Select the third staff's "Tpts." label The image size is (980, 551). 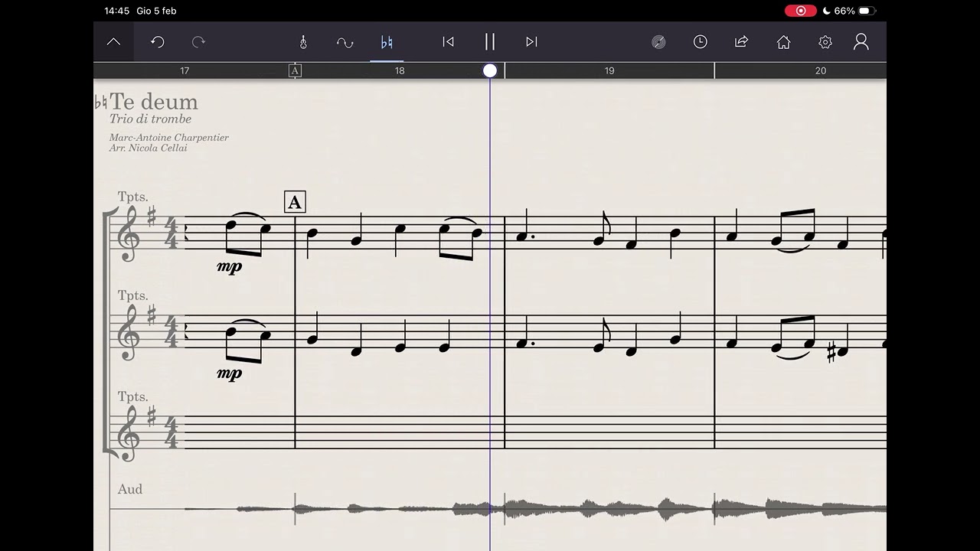click(133, 396)
